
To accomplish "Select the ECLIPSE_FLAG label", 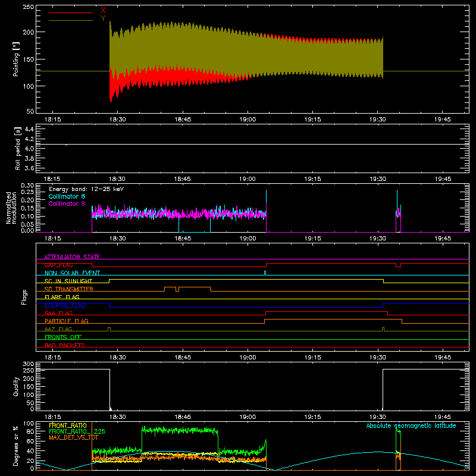I will (65, 305).
